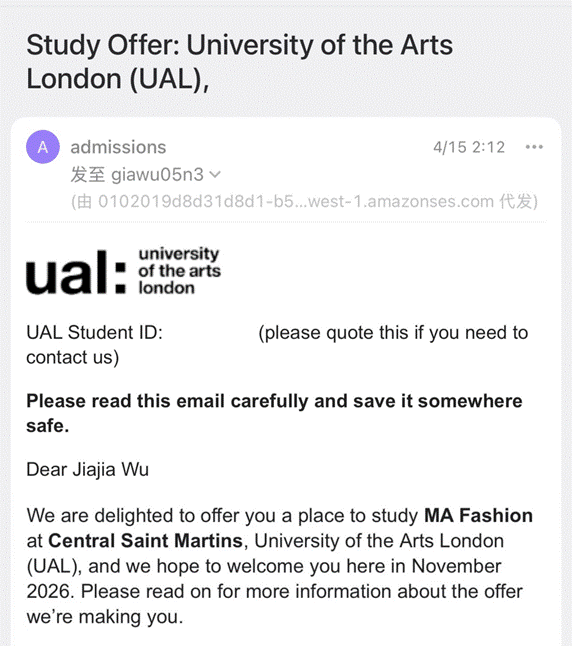
Task: Click the blank Student ID value area
Action: click(210, 332)
